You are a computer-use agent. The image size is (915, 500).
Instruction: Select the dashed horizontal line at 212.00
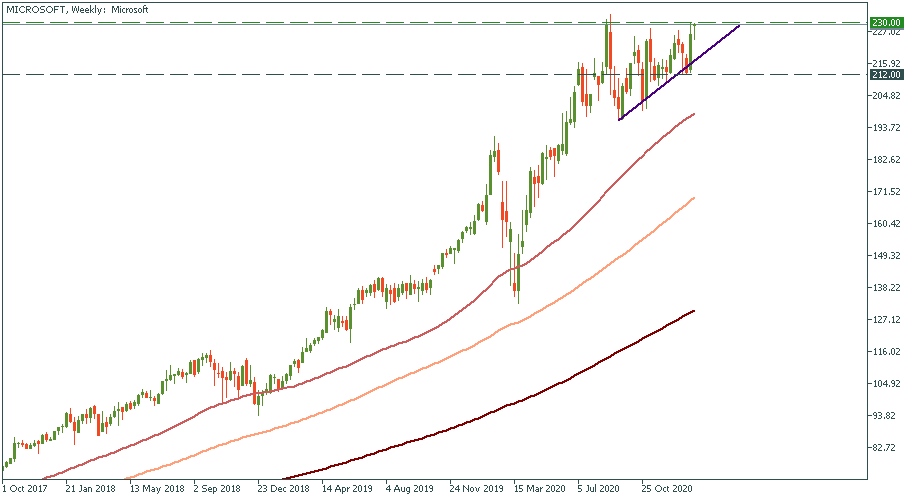click(300, 74)
